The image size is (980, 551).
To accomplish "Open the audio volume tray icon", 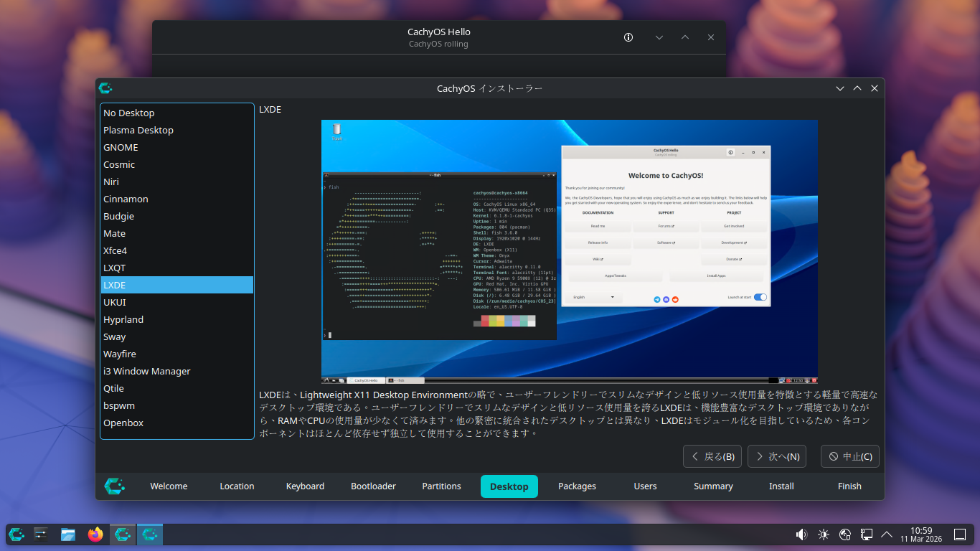I will click(x=801, y=534).
